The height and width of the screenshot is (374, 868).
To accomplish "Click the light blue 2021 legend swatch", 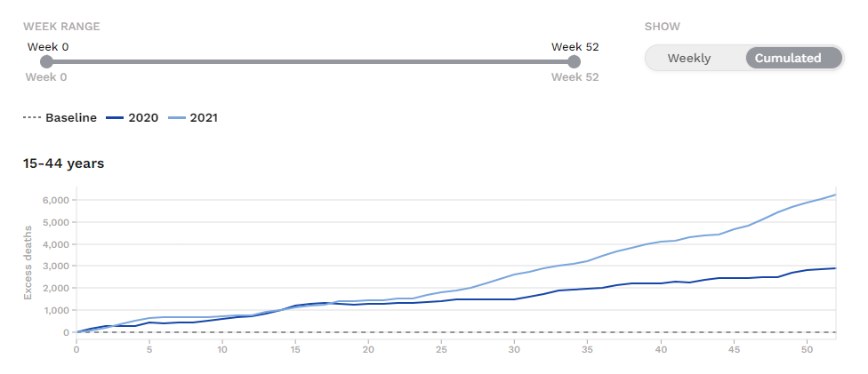I will click(x=174, y=117).
